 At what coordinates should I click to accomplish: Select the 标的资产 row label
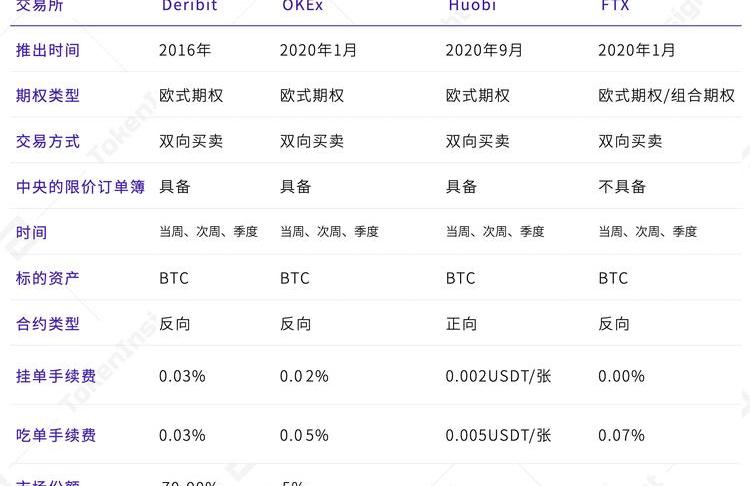point(48,278)
